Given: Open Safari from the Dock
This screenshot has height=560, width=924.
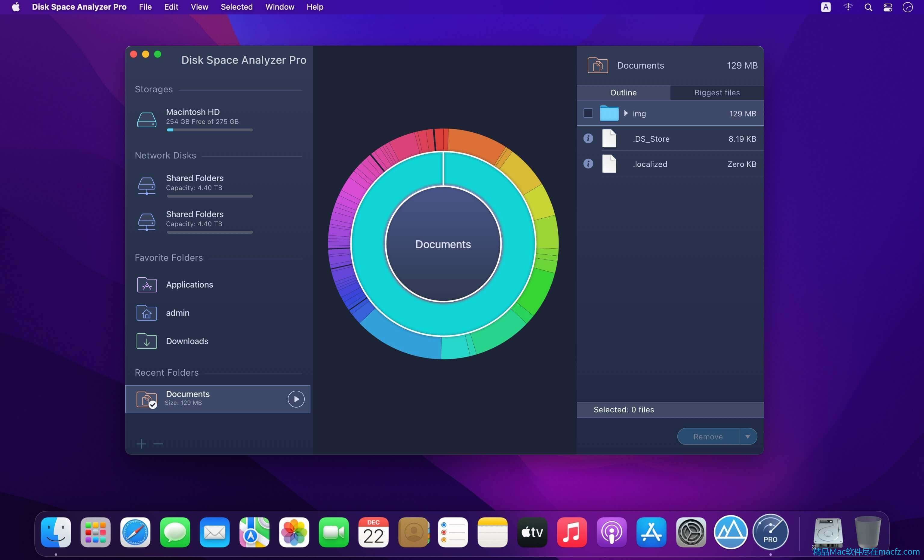Looking at the screenshot, I should (x=135, y=532).
